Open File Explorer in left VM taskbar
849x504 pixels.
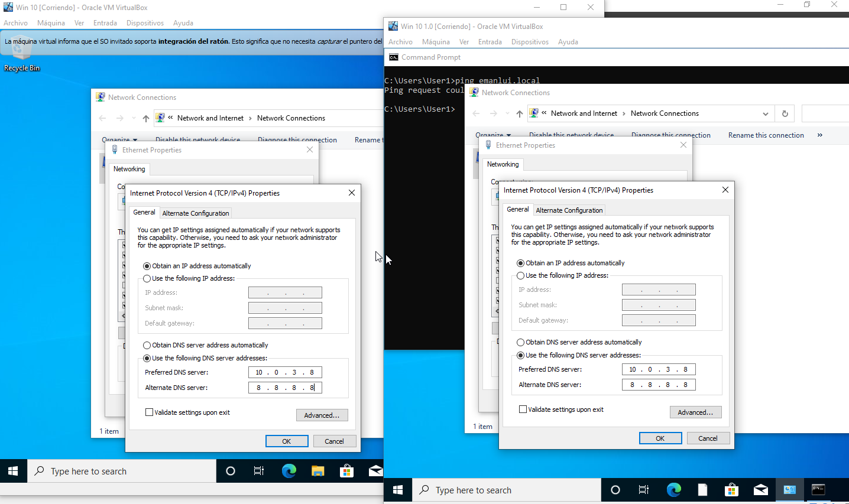(318, 471)
